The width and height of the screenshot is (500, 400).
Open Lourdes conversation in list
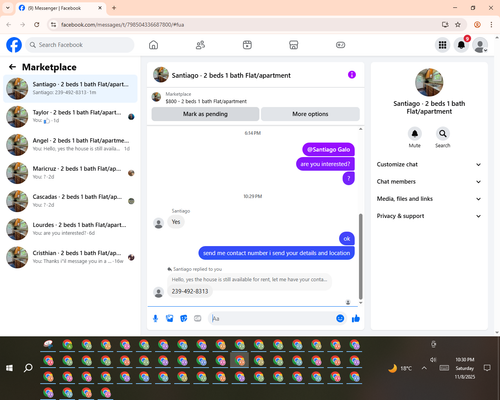[70, 229]
